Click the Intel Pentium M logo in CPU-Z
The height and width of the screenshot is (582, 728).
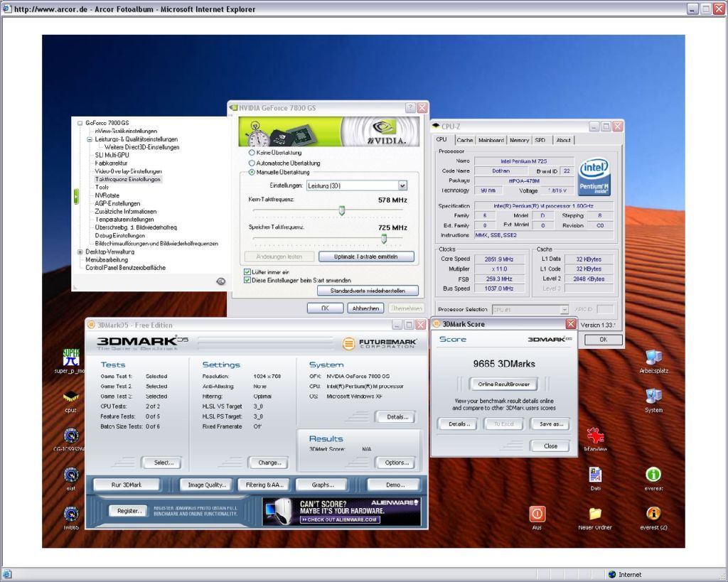click(594, 176)
